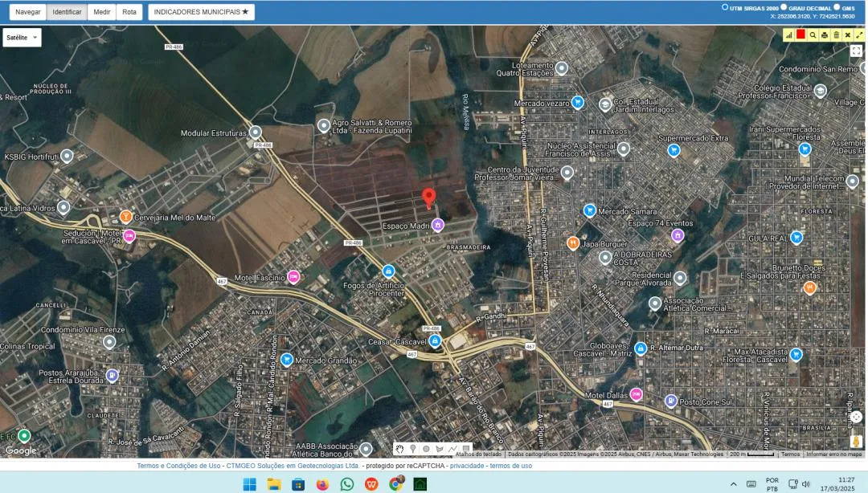Image resolution: width=868 pixels, height=493 pixels.
Task: Click the Japa Burguer restaurant marker
Action: [x=573, y=242]
